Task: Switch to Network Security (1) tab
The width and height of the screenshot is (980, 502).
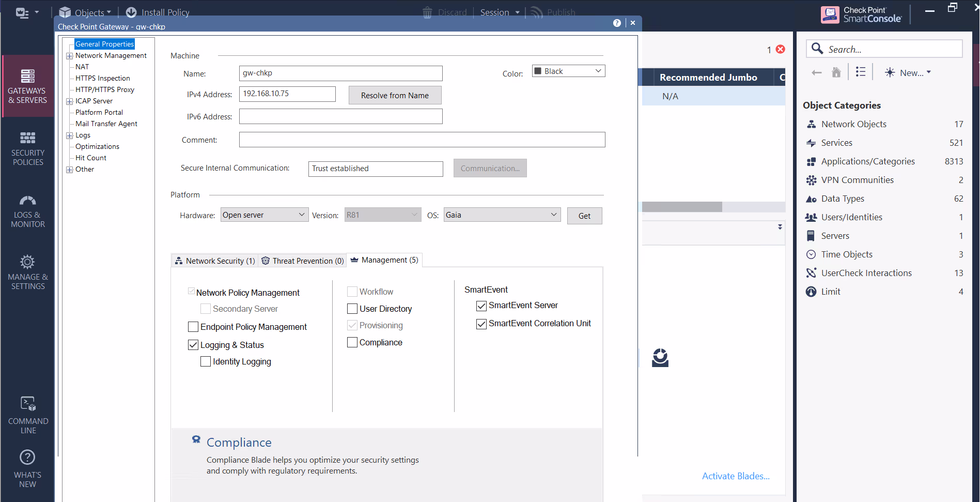Action: [215, 261]
